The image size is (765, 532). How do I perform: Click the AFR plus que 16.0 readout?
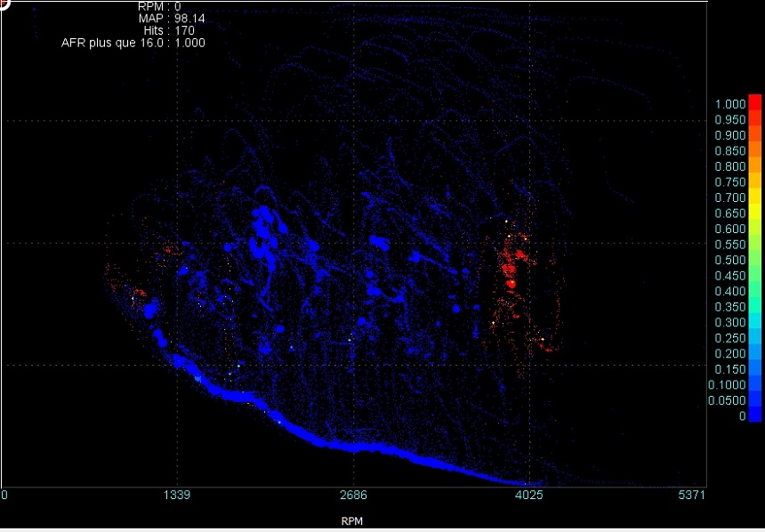coord(133,43)
